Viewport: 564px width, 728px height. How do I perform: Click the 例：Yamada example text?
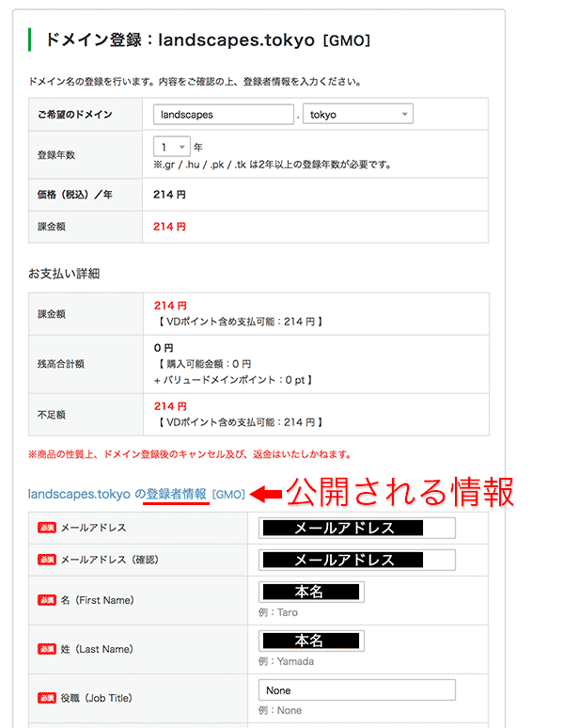click(286, 661)
